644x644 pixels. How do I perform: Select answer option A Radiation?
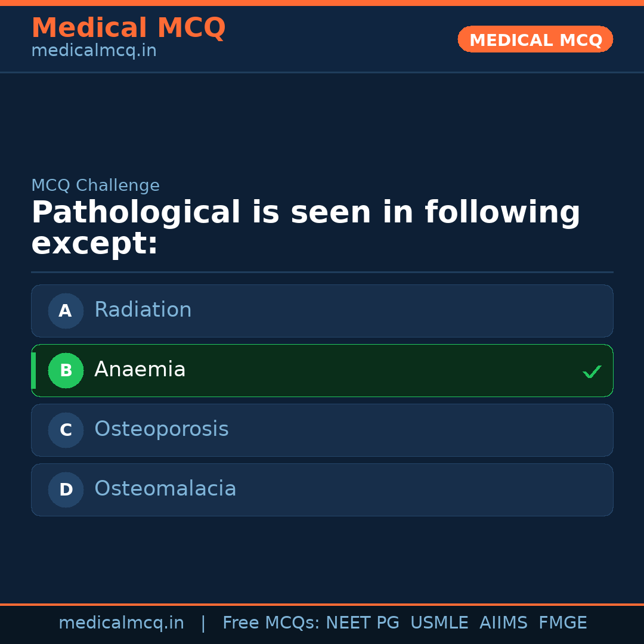pos(322,311)
